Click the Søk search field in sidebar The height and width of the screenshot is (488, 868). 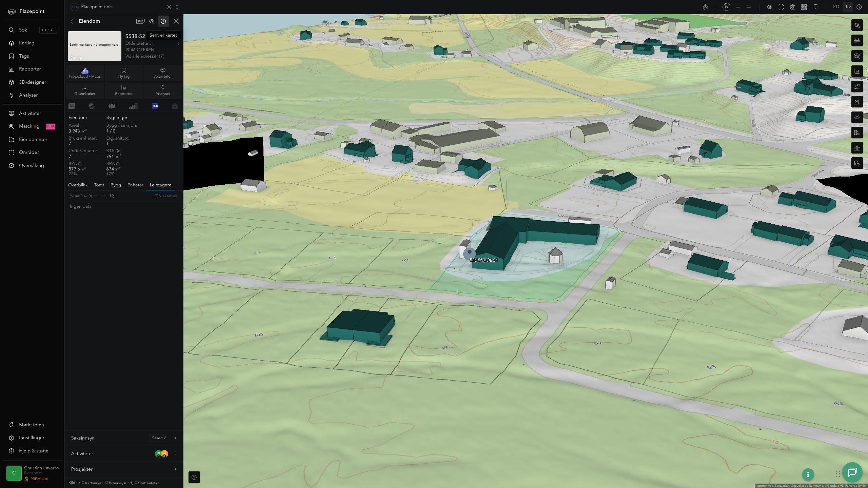32,30
